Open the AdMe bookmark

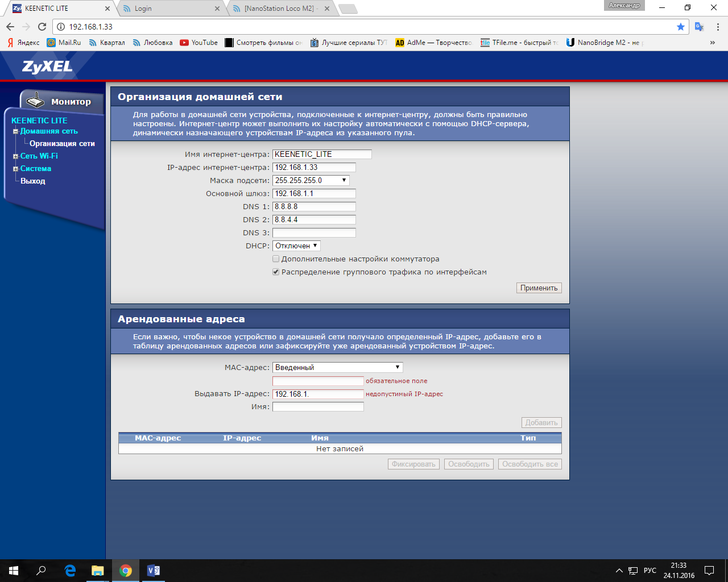[433, 43]
